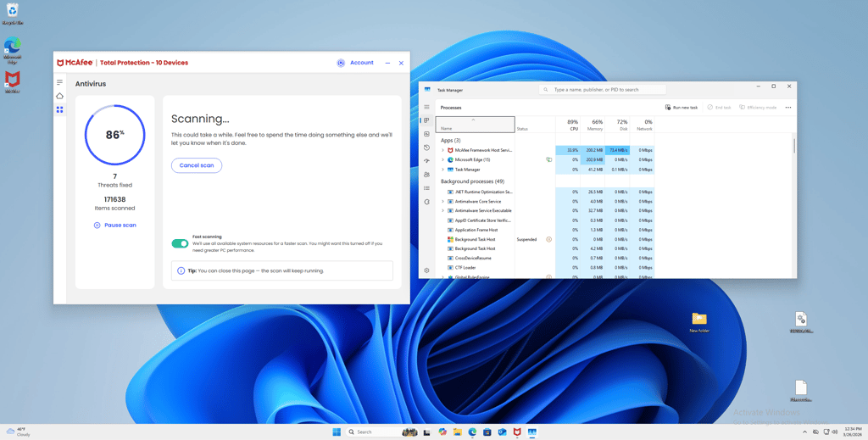Sort processes by the CPU column
868x440 pixels.
point(568,125)
